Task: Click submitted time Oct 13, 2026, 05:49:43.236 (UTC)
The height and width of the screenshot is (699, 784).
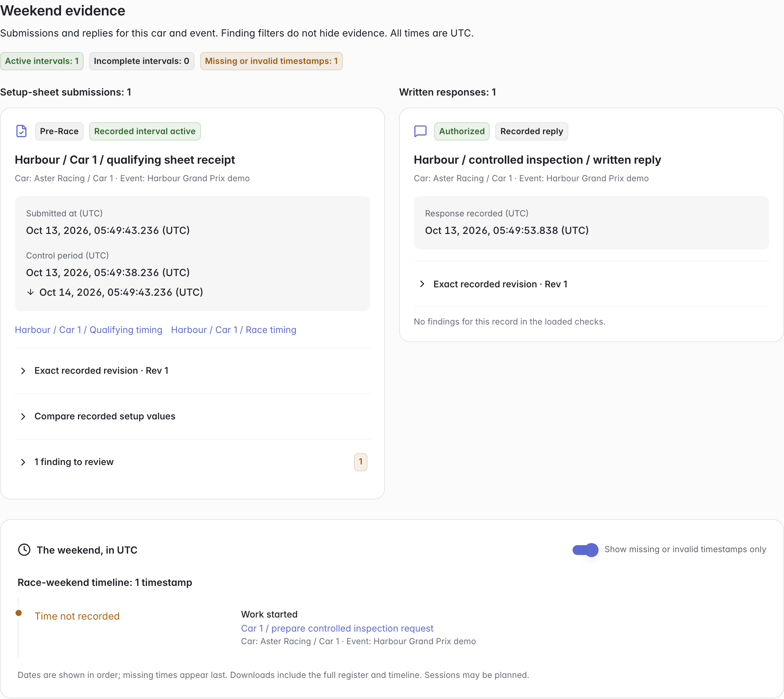Action: [108, 230]
